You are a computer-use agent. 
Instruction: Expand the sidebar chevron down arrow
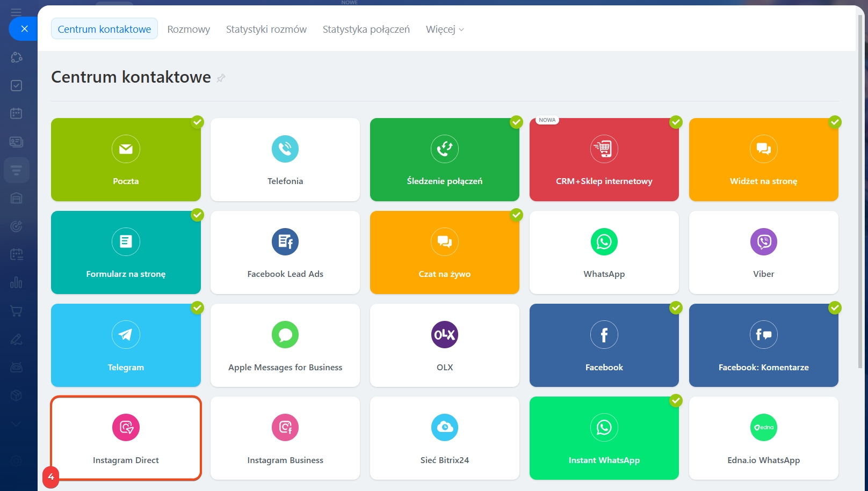(x=16, y=424)
